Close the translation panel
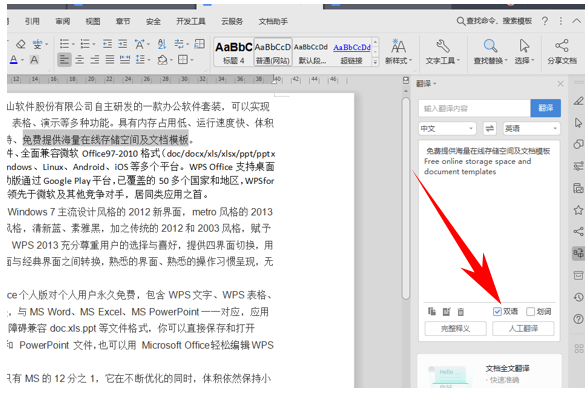This screenshot has width=585, height=394. [x=560, y=84]
